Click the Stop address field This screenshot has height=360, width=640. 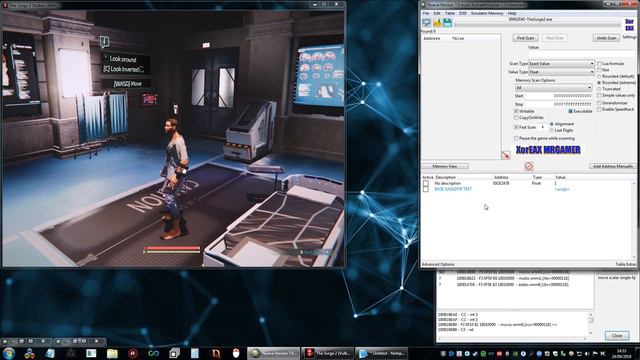(x=558, y=104)
